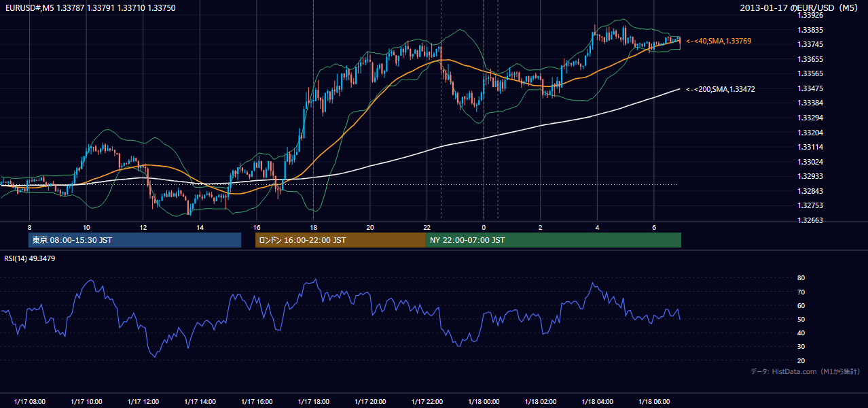This screenshot has height=408, width=868.
Task: Select the 200 SMA label 1.33472
Action: [720, 89]
